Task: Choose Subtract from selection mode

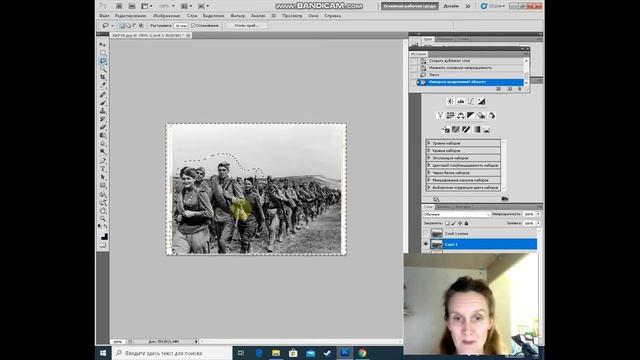Action: click(x=135, y=25)
